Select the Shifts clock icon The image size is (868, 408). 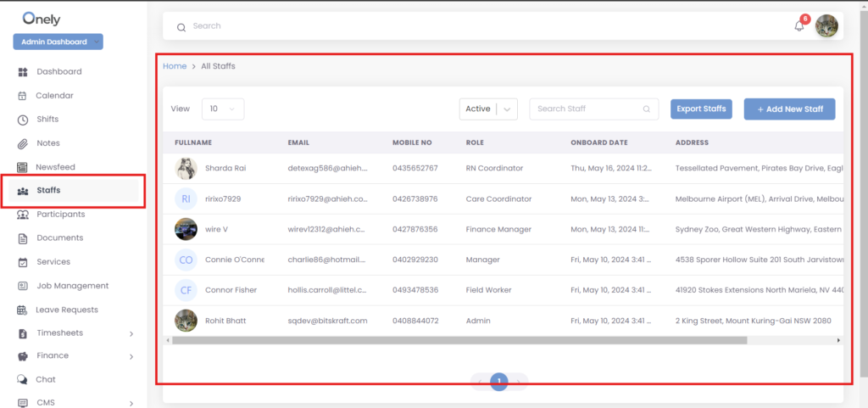[23, 120]
